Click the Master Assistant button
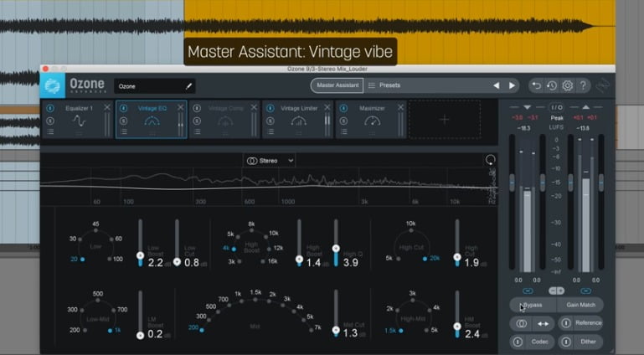This screenshot has width=644, height=355. pos(337,85)
